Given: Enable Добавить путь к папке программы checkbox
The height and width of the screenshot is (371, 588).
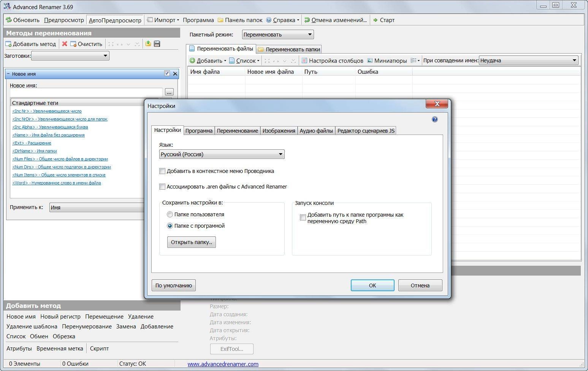Looking at the screenshot, I should [303, 217].
